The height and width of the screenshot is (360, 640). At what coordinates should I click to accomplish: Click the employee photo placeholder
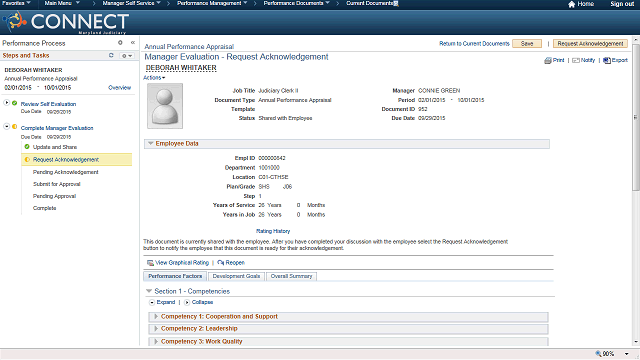coord(165,106)
